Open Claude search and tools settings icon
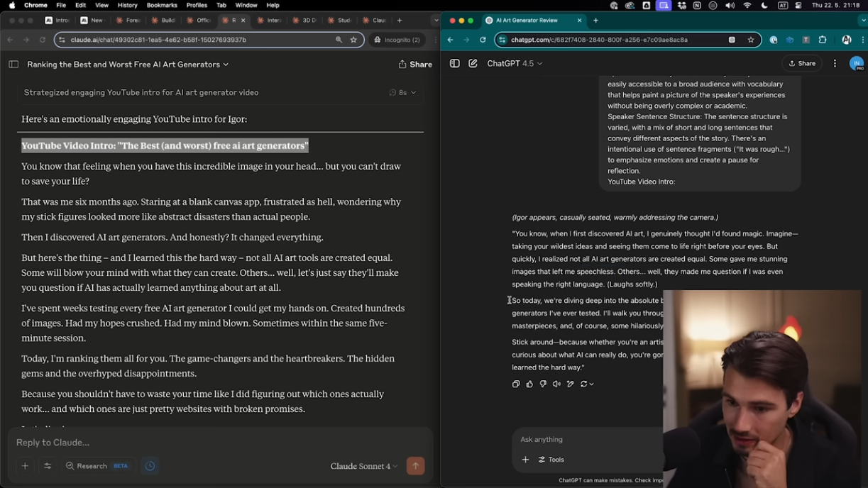The width and height of the screenshot is (868, 488). [48, 466]
